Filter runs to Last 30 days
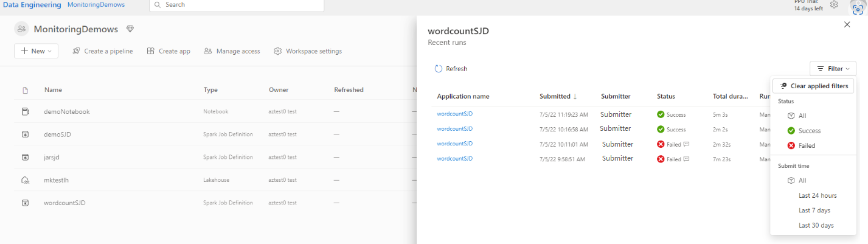Viewport: 868px width, 244px height. (816, 225)
